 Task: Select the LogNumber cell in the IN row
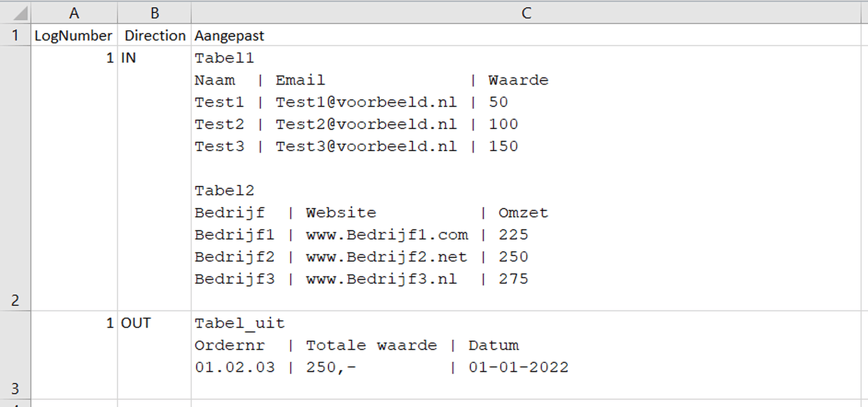(x=74, y=178)
